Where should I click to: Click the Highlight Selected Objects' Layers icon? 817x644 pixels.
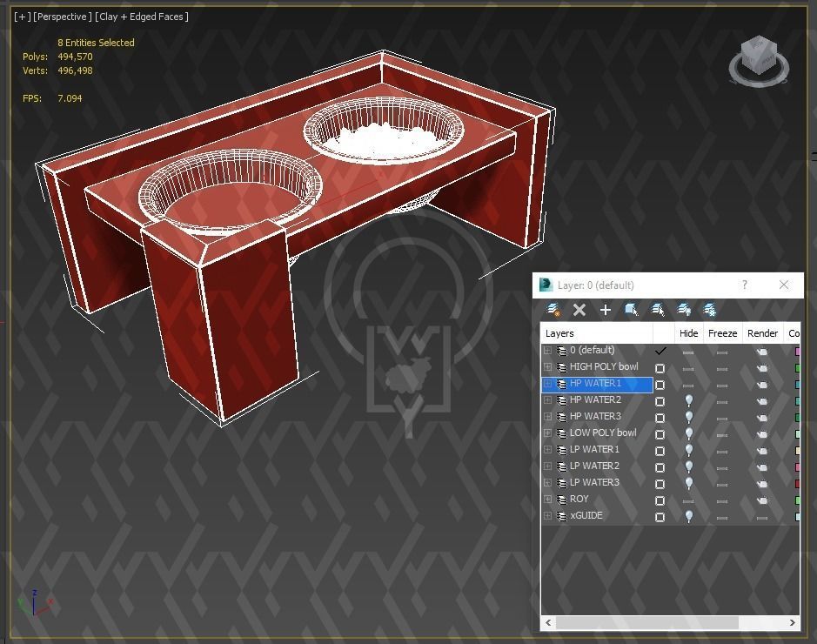coord(658,310)
